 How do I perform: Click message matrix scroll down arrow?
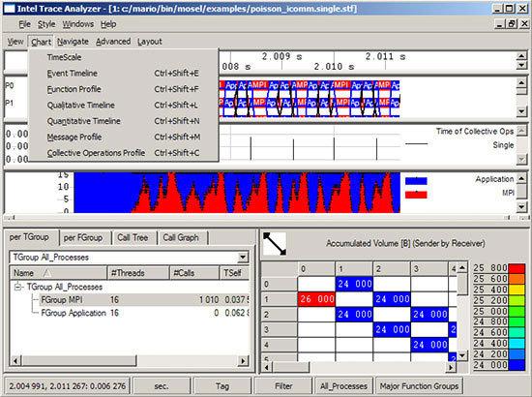462,355
